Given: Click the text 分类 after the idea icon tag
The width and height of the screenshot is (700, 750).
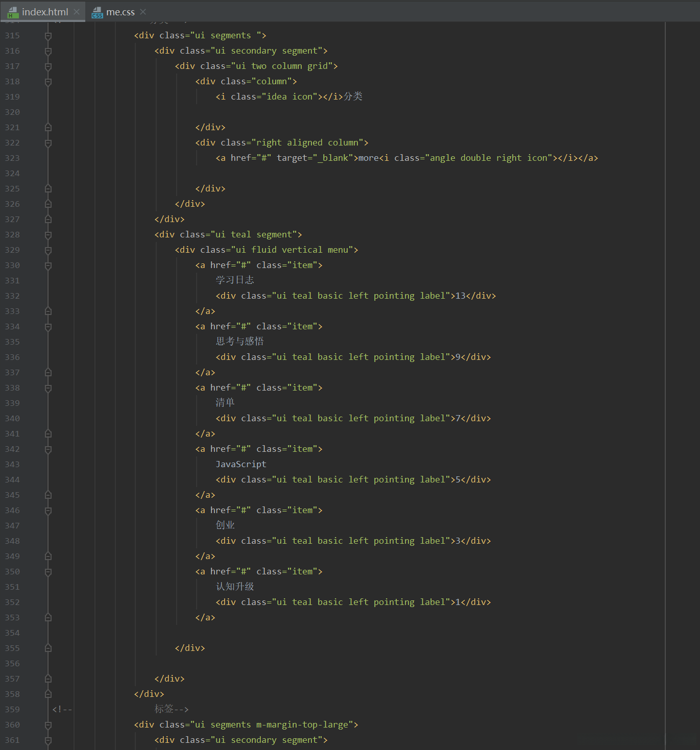Looking at the screenshot, I should point(353,96).
